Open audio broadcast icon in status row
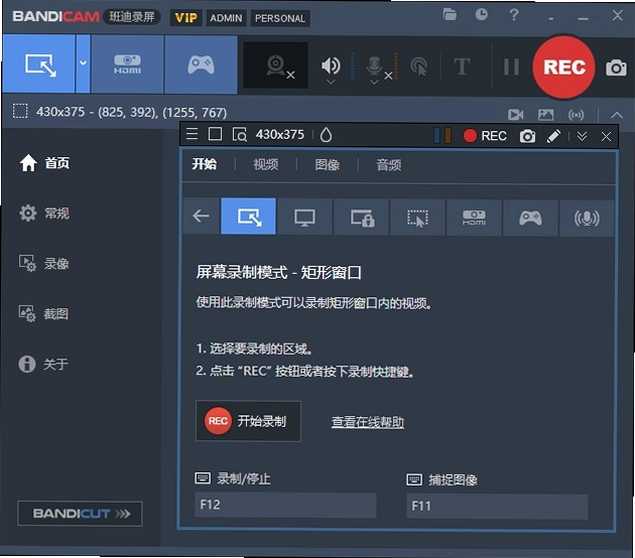Viewport: 635px width, 558px height. (x=575, y=115)
